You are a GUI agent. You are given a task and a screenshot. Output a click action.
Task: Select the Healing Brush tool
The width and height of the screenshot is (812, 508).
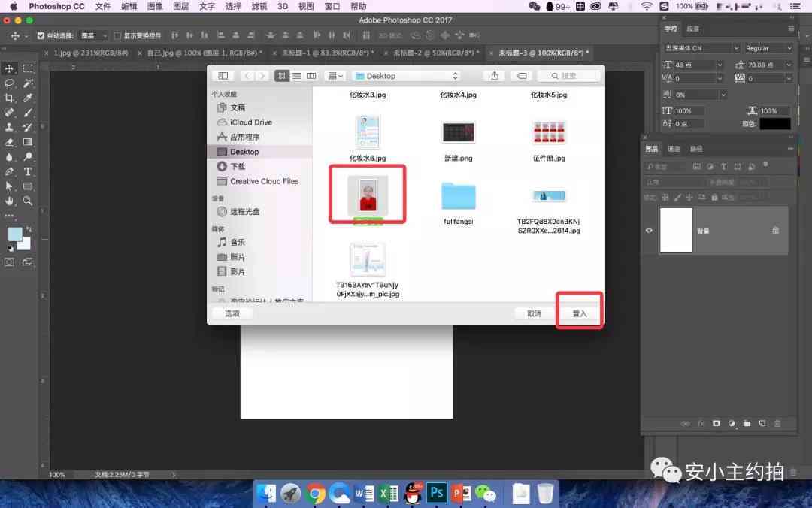point(9,113)
